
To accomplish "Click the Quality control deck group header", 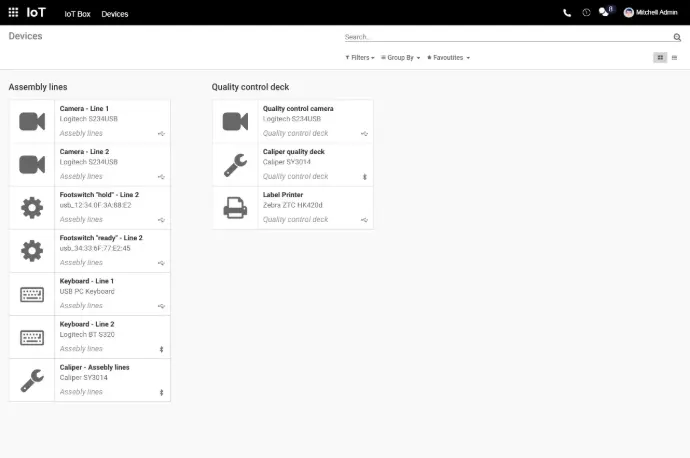I will click(x=250, y=87).
